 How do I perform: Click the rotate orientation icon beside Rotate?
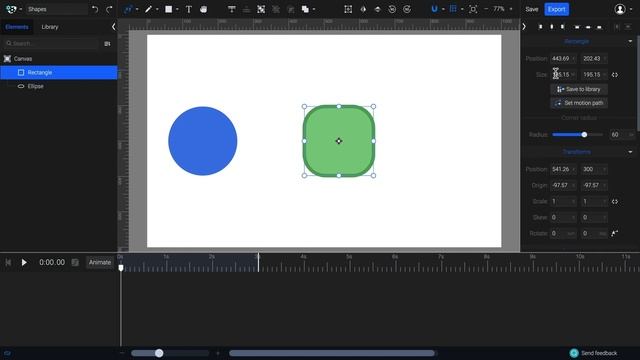[614, 233]
